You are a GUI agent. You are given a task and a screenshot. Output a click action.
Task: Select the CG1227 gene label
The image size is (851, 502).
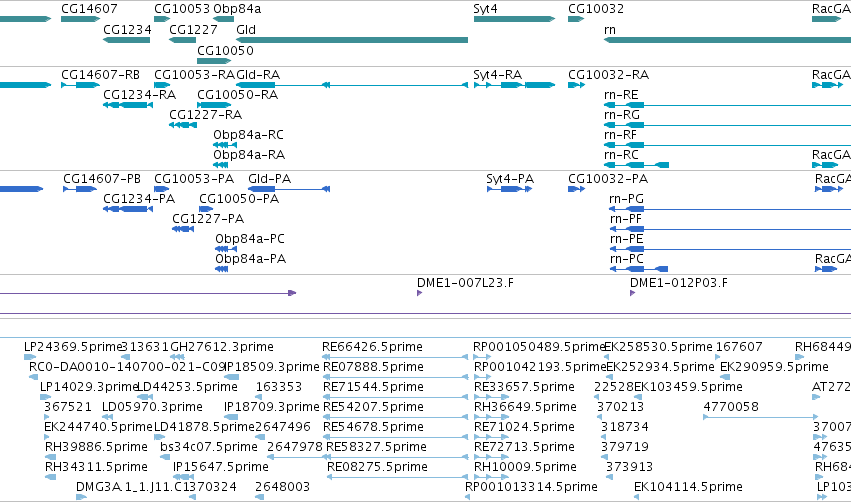pos(193,29)
